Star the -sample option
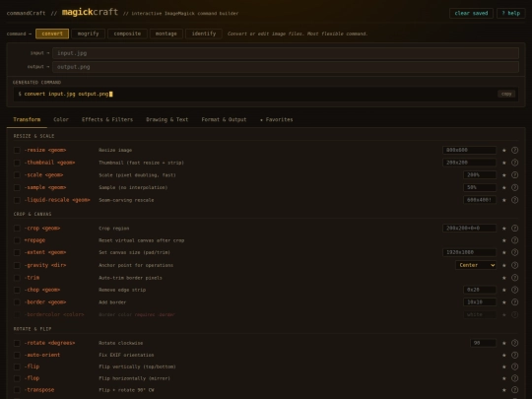Image resolution: width=532 pixels, height=399 pixels. click(504, 187)
